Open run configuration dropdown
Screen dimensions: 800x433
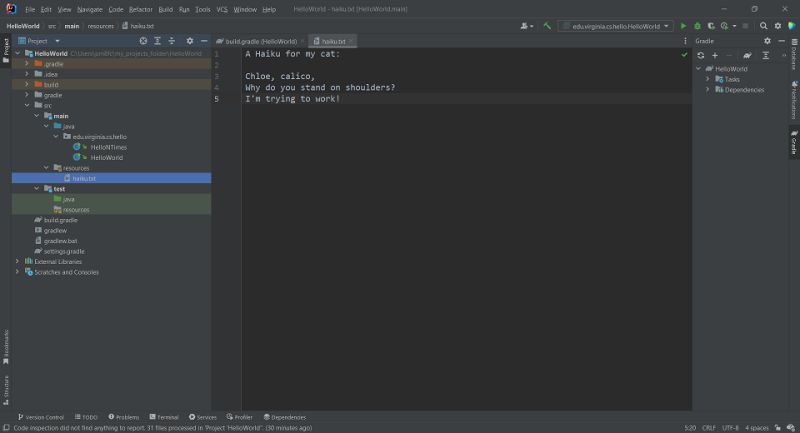(x=616, y=26)
